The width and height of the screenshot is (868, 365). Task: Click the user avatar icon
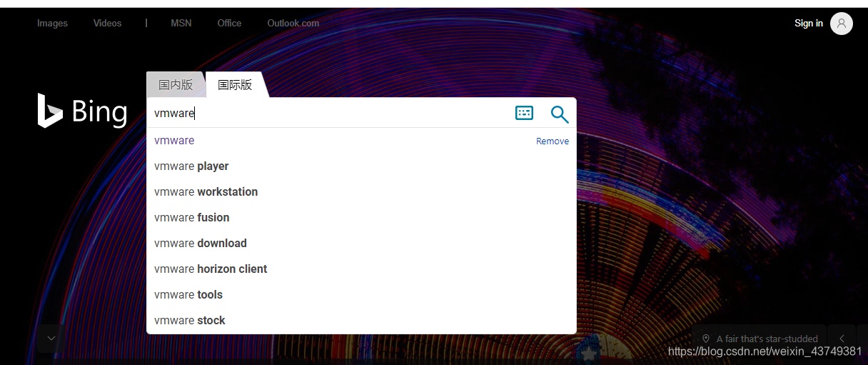[x=842, y=24]
